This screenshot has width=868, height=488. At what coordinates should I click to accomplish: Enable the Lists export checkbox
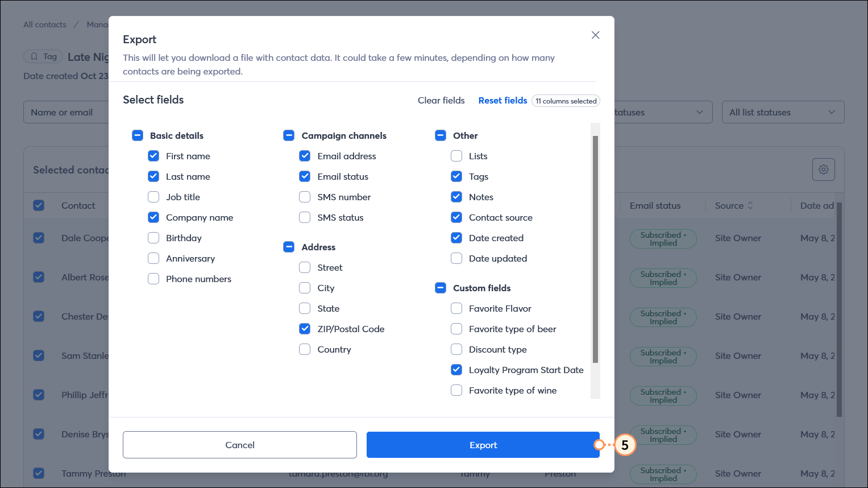(456, 156)
